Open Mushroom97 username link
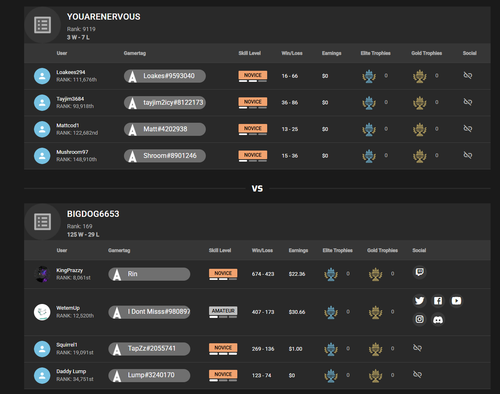This screenshot has width=500, height=394. click(x=72, y=152)
